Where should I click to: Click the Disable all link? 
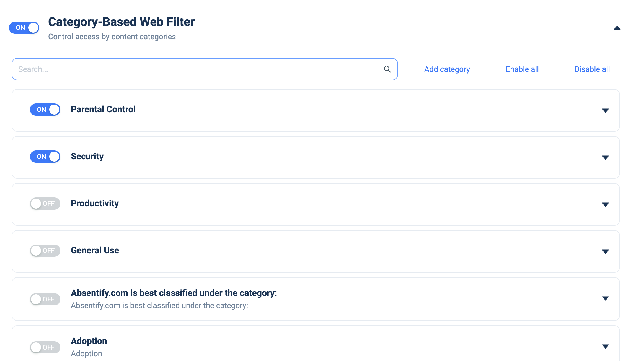(x=592, y=69)
